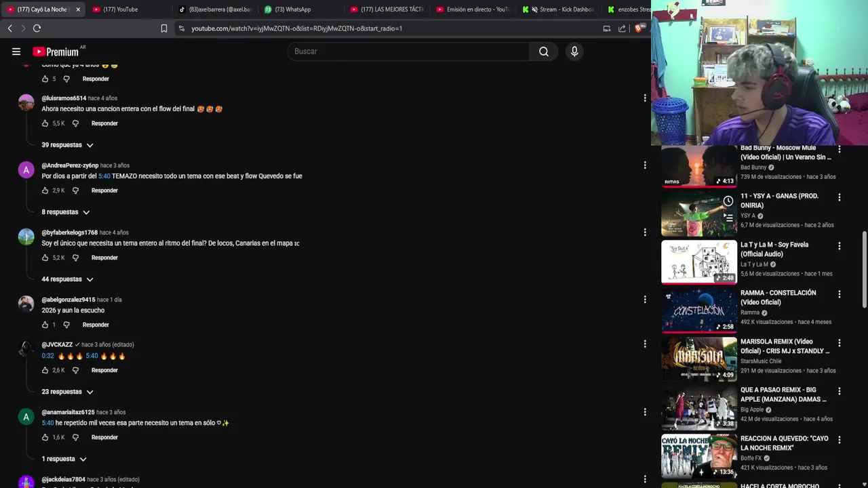
Task: Open profile avatar of @AndreaPerez-zy6np
Action: [26, 170]
